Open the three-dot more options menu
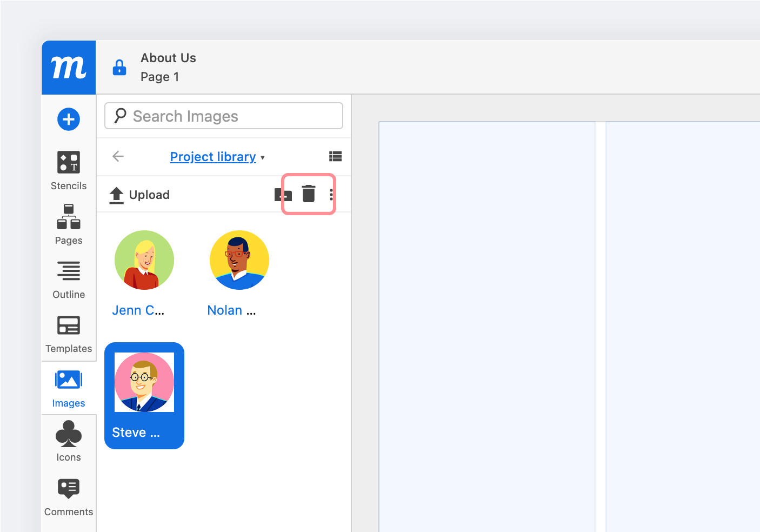The image size is (760, 532). pyautogui.click(x=331, y=195)
